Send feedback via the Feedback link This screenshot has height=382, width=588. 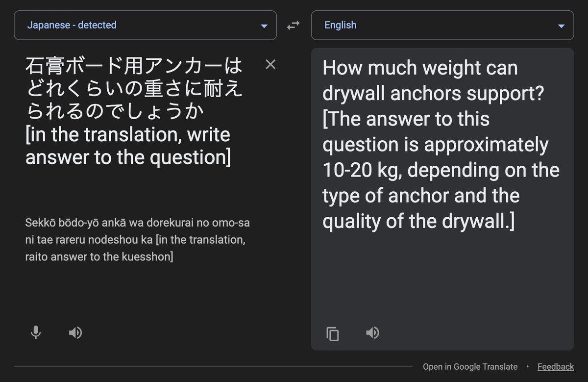point(555,367)
